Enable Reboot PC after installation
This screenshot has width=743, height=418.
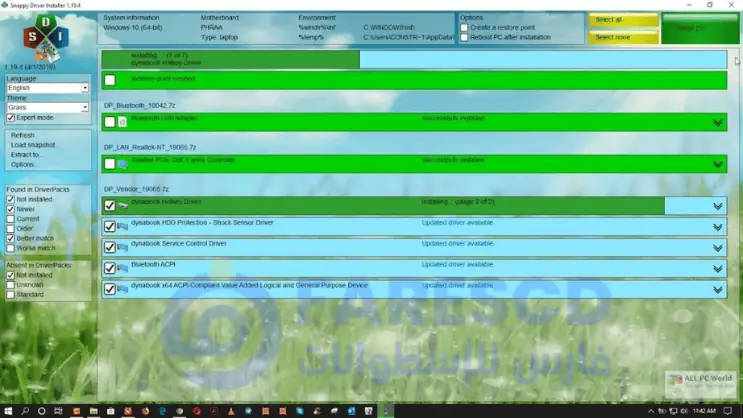click(x=464, y=37)
